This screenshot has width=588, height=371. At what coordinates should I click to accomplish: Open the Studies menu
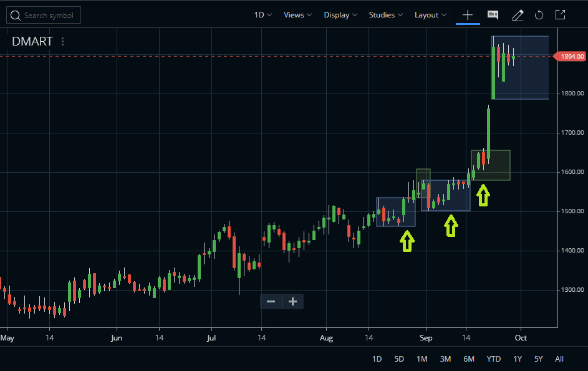point(385,14)
